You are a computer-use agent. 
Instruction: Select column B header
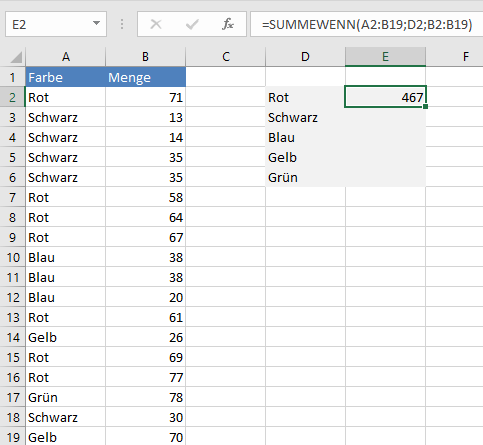tap(145, 57)
